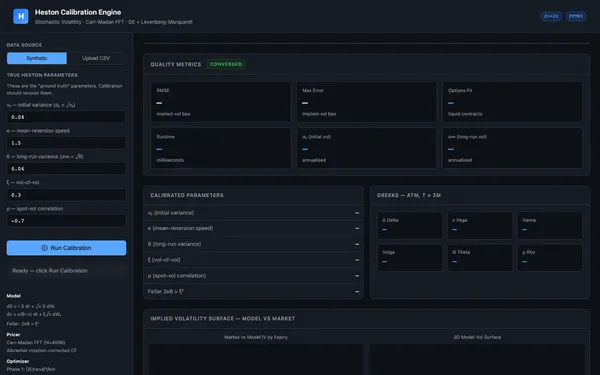
Task: Click the blue H logo icon
Action: (x=21, y=16)
